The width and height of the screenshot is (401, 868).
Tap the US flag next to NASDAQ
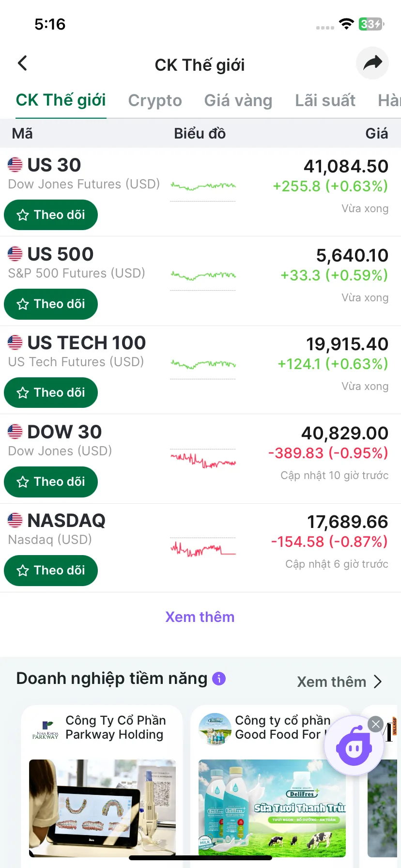[15, 520]
